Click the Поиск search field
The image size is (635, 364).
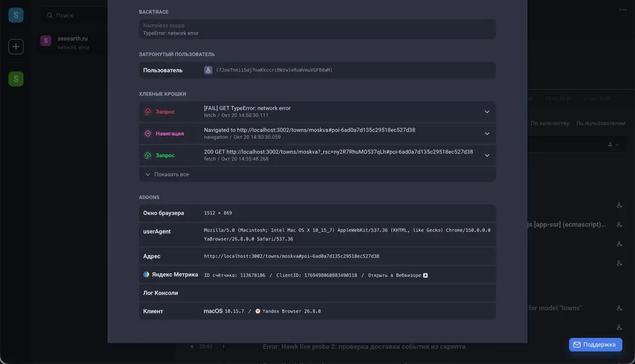(x=74, y=15)
